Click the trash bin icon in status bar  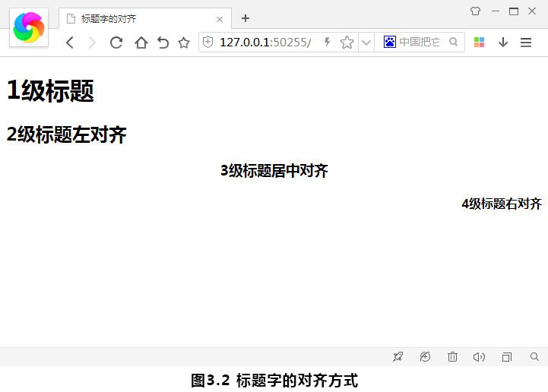(x=452, y=357)
